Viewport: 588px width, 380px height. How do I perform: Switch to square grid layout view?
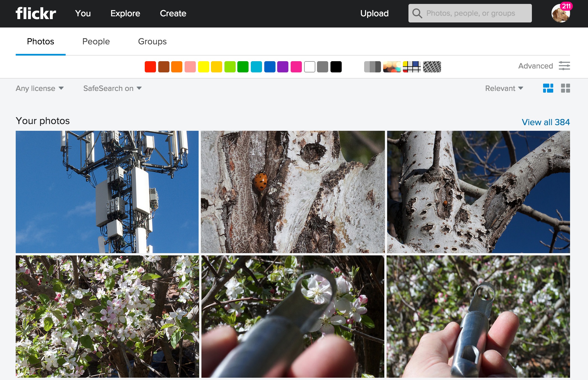pyautogui.click(x=565, y=88)
